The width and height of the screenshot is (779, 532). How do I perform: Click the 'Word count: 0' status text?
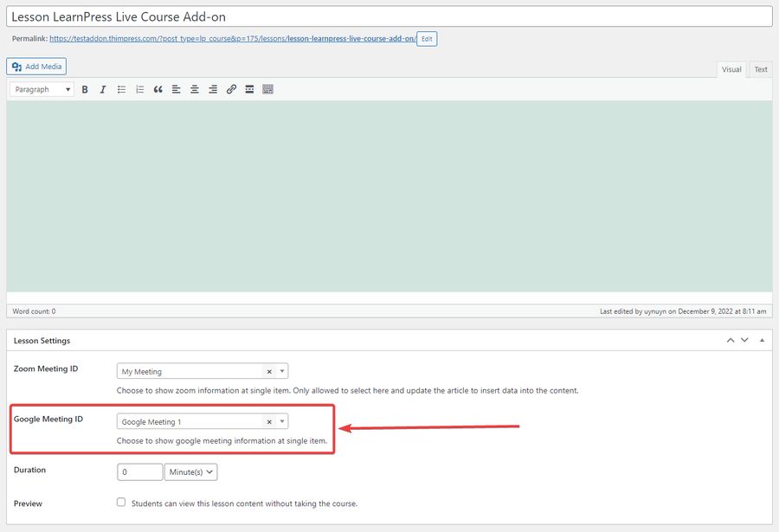(x=34, y=311)
